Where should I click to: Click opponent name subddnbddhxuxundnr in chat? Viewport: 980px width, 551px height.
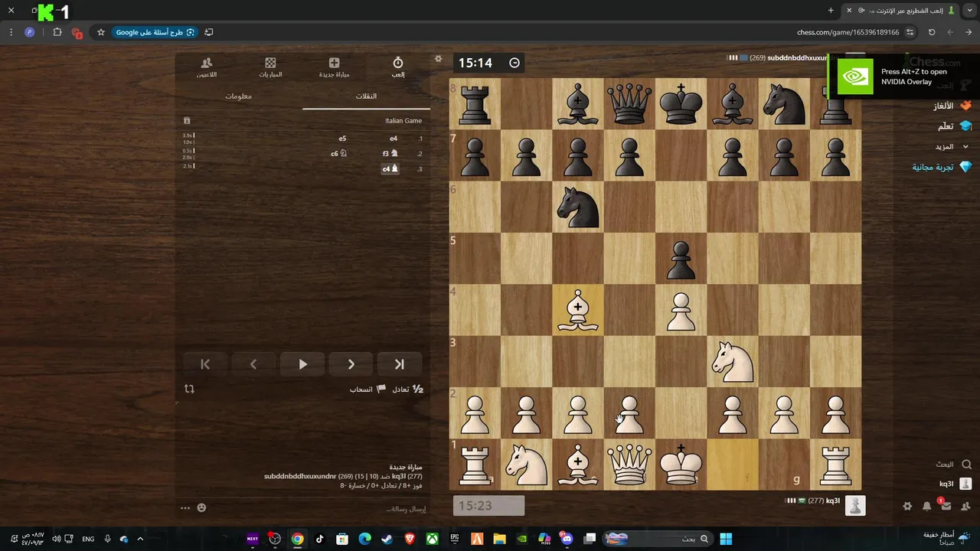(300, 476)
